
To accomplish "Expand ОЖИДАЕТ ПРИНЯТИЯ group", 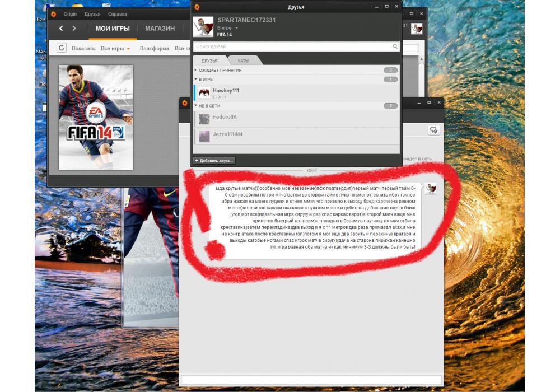I will (296, 71).
